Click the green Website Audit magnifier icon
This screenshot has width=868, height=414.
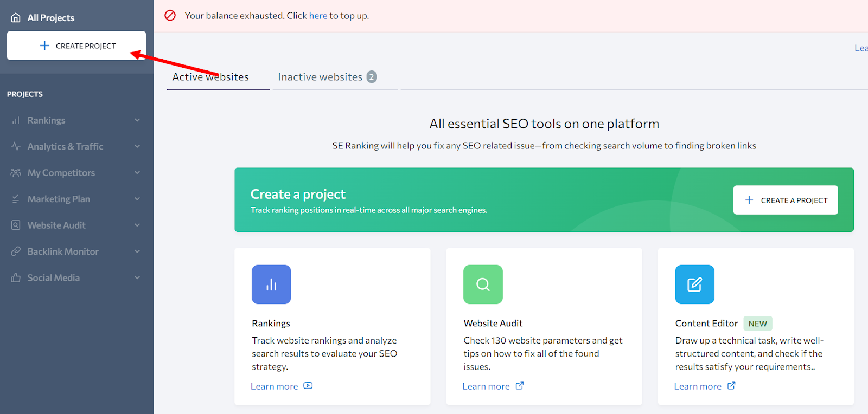pyautogui.click(x=483, y=284)
